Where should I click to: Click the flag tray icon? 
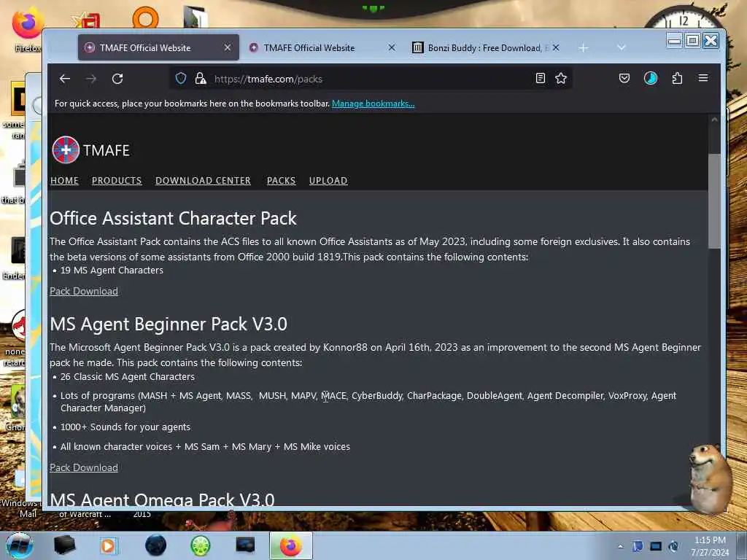click(x=638, y=546)
